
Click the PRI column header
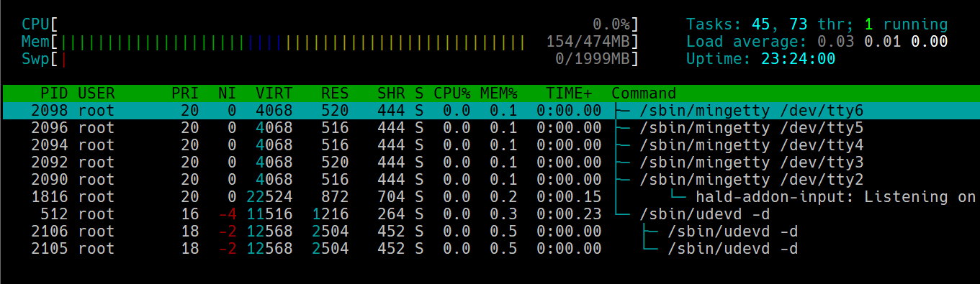(185, 93)
